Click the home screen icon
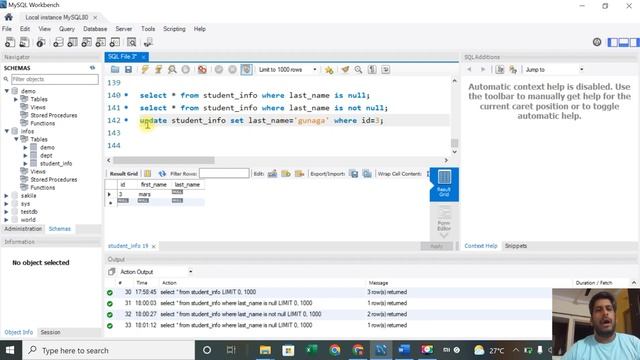The height and width of the screenshot is (360, 640). tap(9, 17)
